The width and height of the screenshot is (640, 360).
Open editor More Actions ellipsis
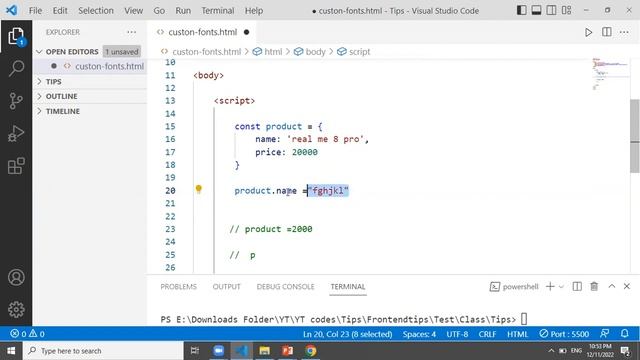tap(624, 32)
